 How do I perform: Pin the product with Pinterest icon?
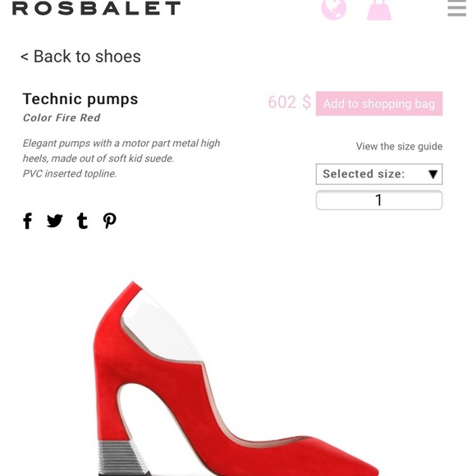[110, 221]
